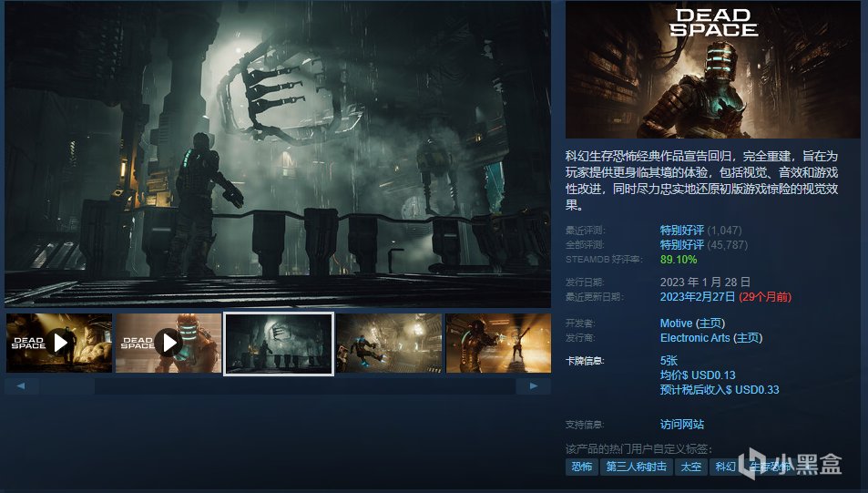Viewport: 868px width, 493px height.
Task: Open the large main screenshot
Action: coord(278,154)
